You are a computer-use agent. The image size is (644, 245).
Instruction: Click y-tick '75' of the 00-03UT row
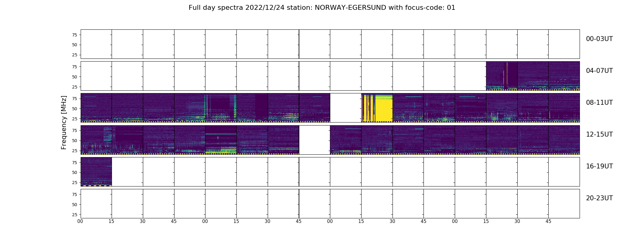(x=75, y=35)
